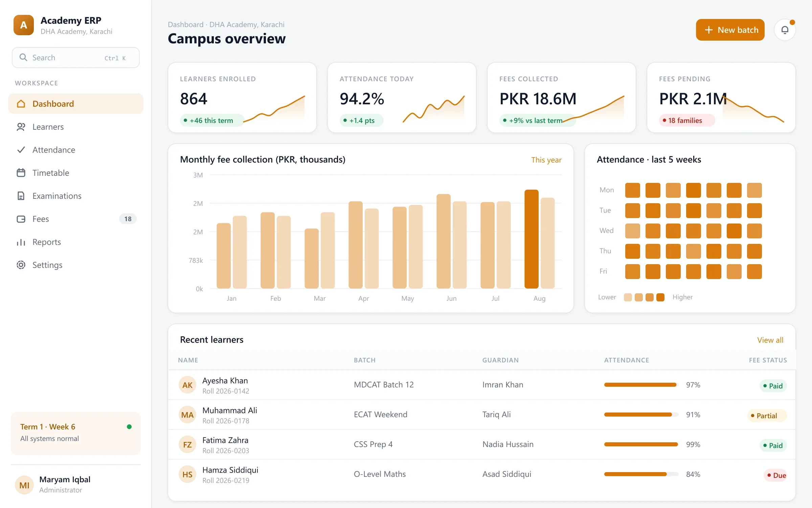Click the Academy ERP logo icon
This screenshot has height=508, width=812.
point(24,25)
